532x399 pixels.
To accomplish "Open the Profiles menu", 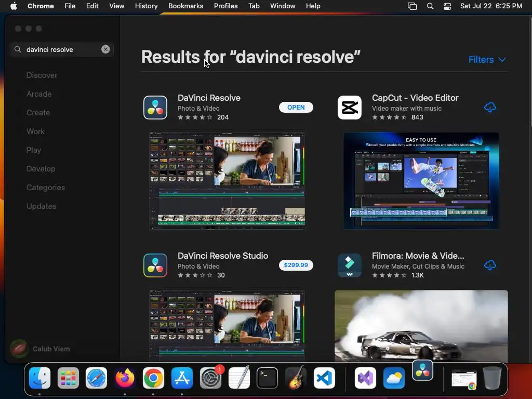I will click(x=225, y=6).
